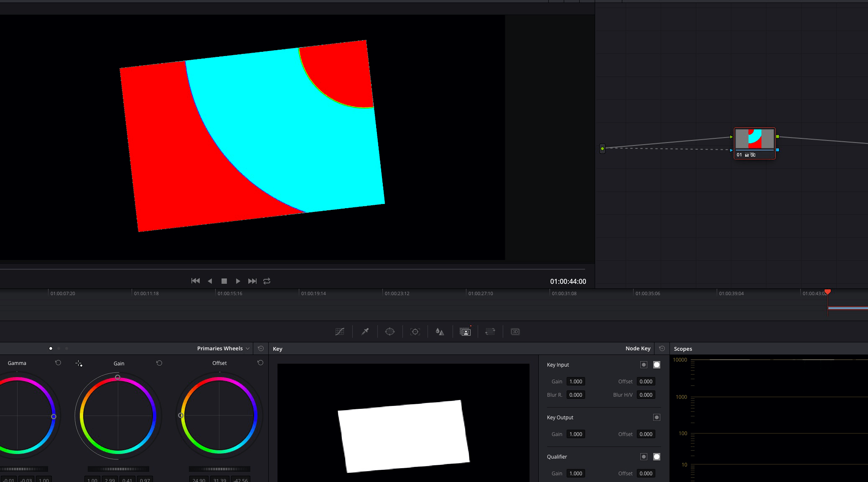Screen dimensions: 868x482
Task: Click node 01 green RGB output connector
Action: 777,137
